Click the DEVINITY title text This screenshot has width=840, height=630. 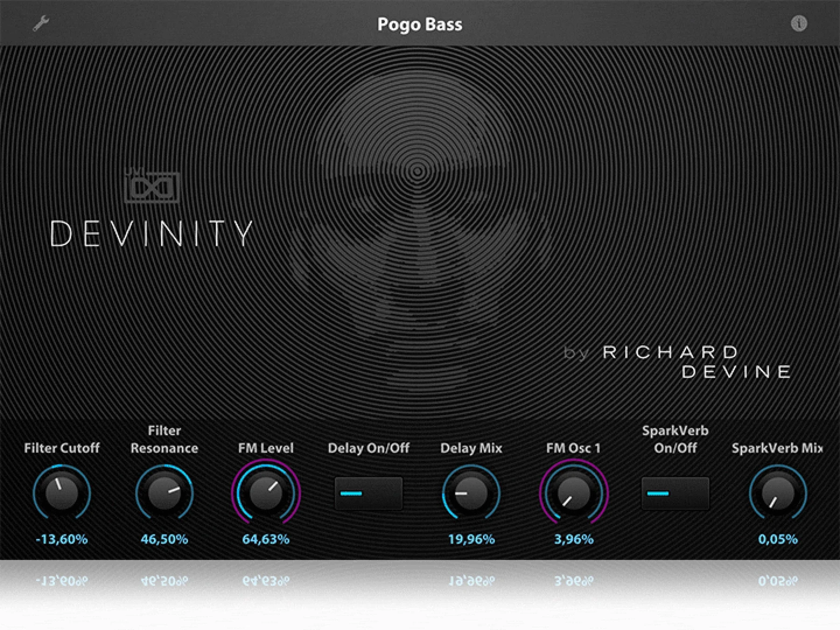pyautogui.click(x=152, y=233)
